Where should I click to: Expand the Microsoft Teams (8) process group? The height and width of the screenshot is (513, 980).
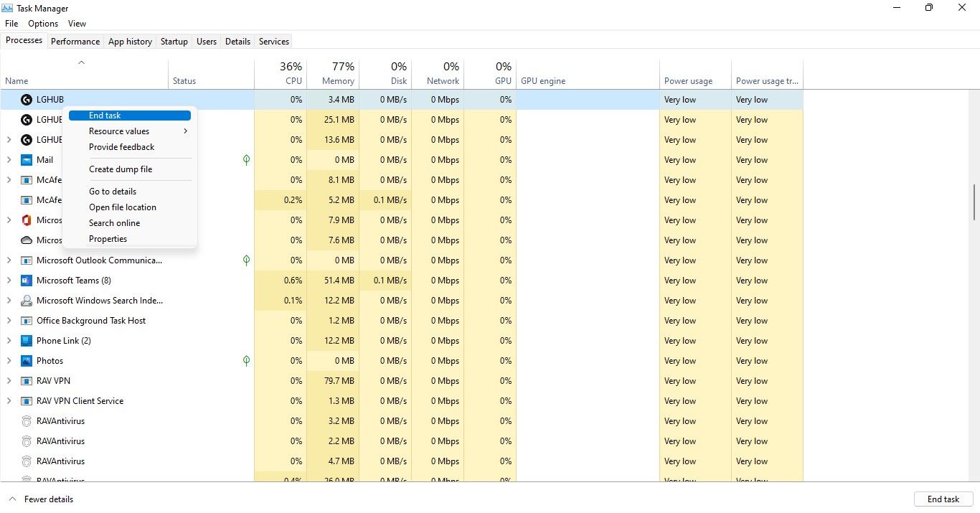point(9,281)
